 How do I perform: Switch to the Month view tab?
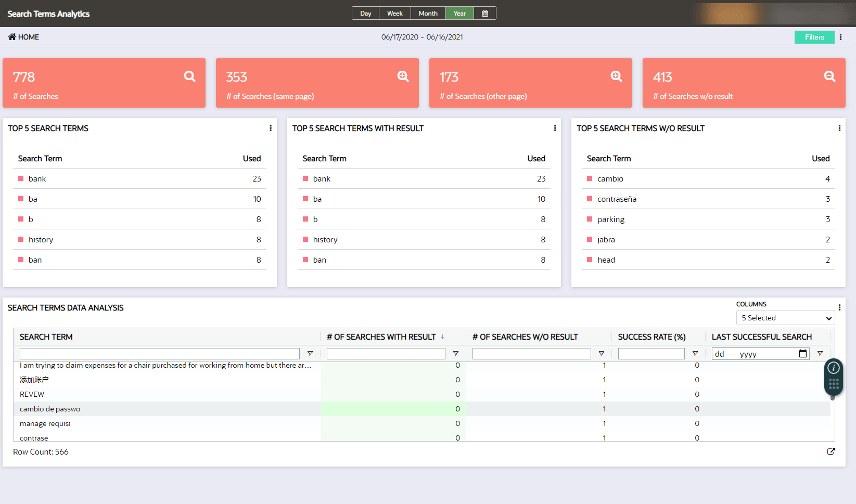[428, 13]
